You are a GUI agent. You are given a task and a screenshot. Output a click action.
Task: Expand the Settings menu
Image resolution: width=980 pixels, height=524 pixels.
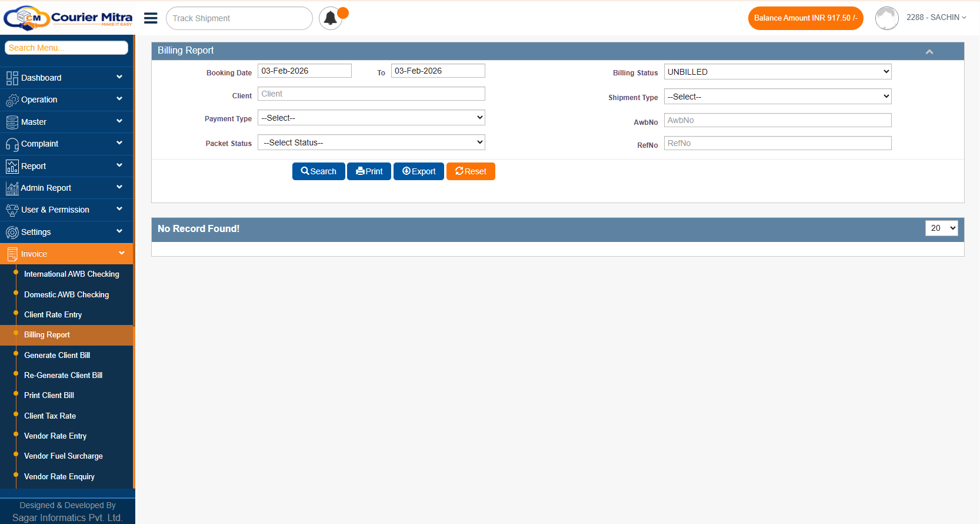tap(119, 231)
